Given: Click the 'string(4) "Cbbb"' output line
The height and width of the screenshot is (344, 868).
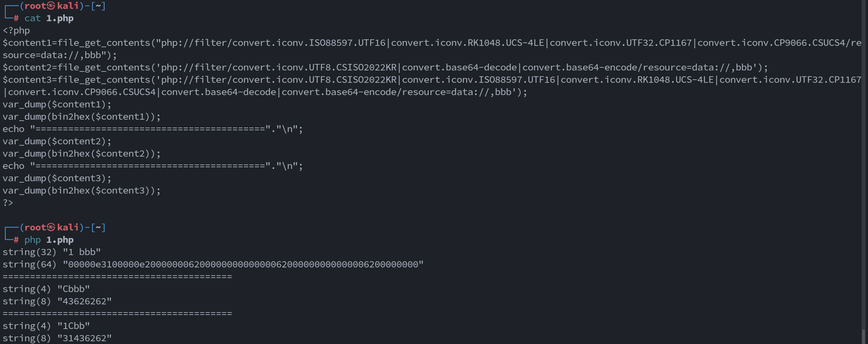Looking at the screenshot, I should [46, 289].
